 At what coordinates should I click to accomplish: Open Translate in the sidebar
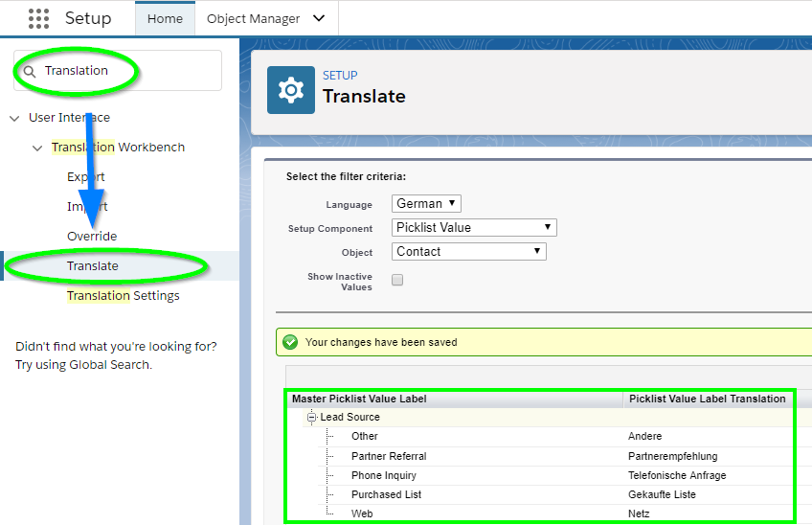click(x=93, y=266)
